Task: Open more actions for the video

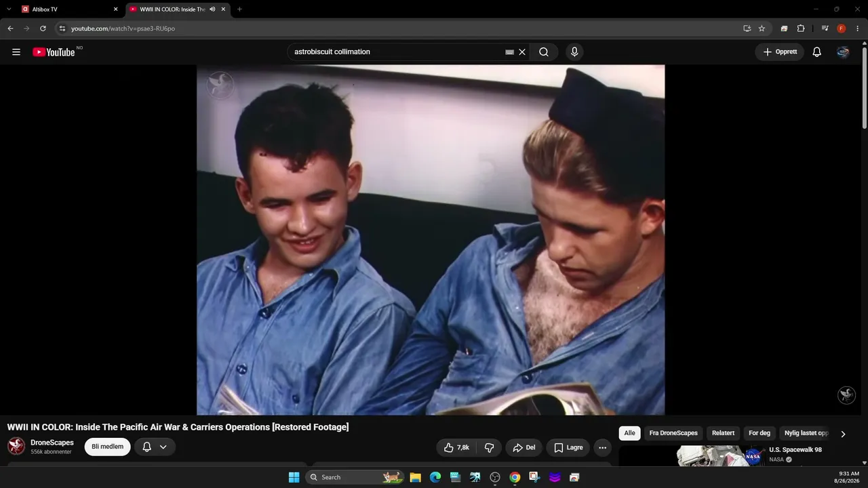Action: (602, 447)
